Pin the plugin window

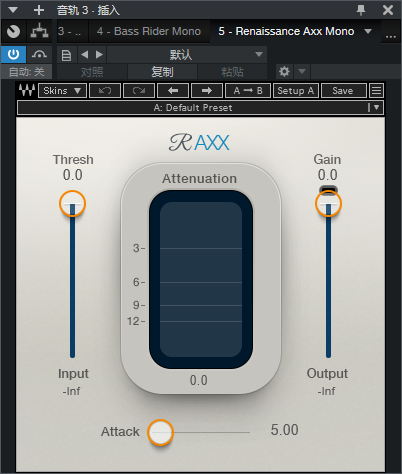tap(361, 10)
